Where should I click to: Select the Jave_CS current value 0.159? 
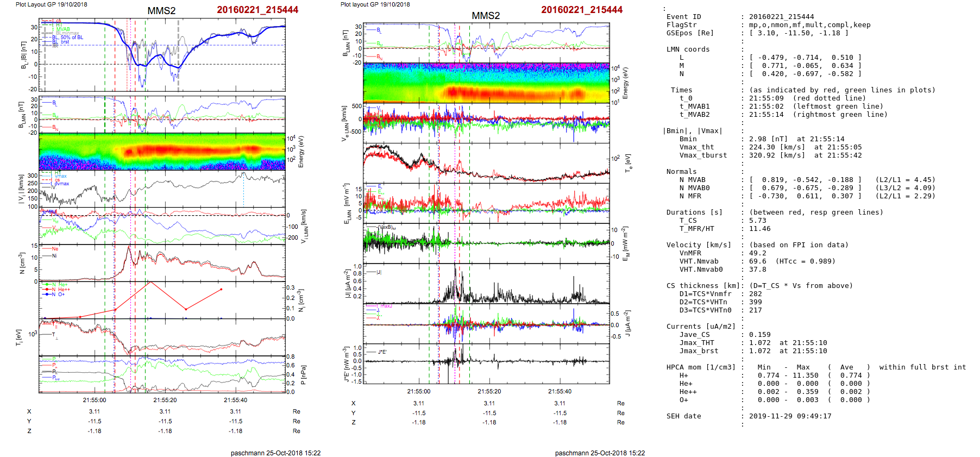pyautogui.click(x=760, y=335)
